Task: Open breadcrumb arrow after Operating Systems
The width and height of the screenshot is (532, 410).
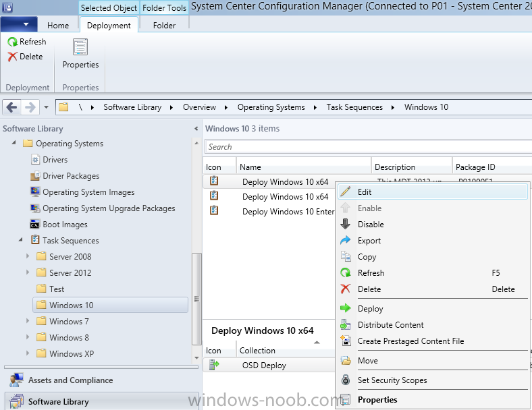Action: coord(315,107)
